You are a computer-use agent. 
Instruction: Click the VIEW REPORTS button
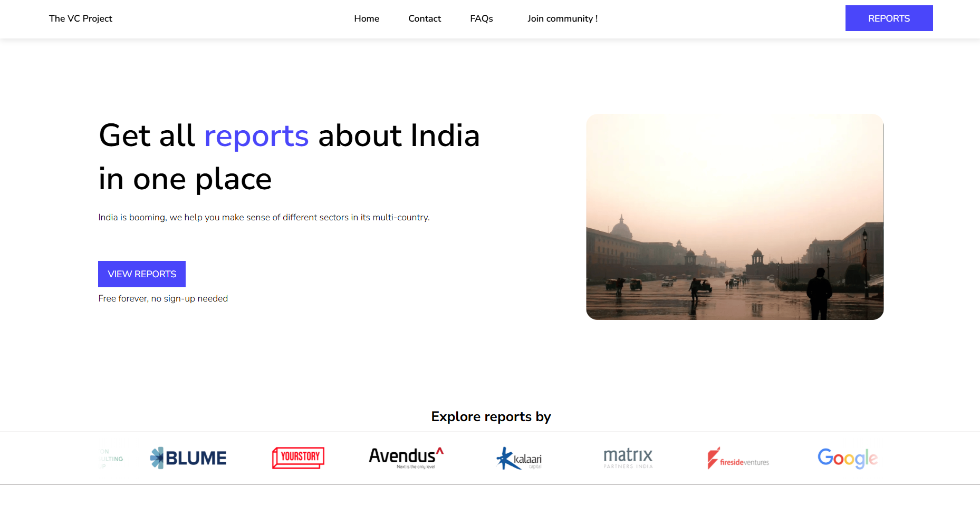tap(142, 274)
